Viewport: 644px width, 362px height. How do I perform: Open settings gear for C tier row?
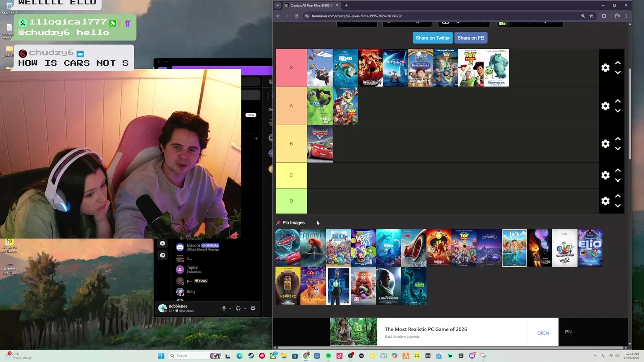[605, 175]
